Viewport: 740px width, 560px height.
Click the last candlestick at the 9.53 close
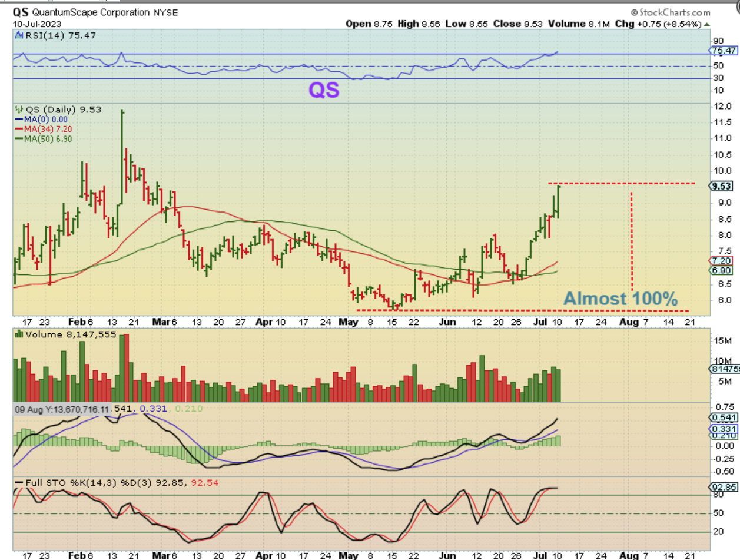pos(558,201)
